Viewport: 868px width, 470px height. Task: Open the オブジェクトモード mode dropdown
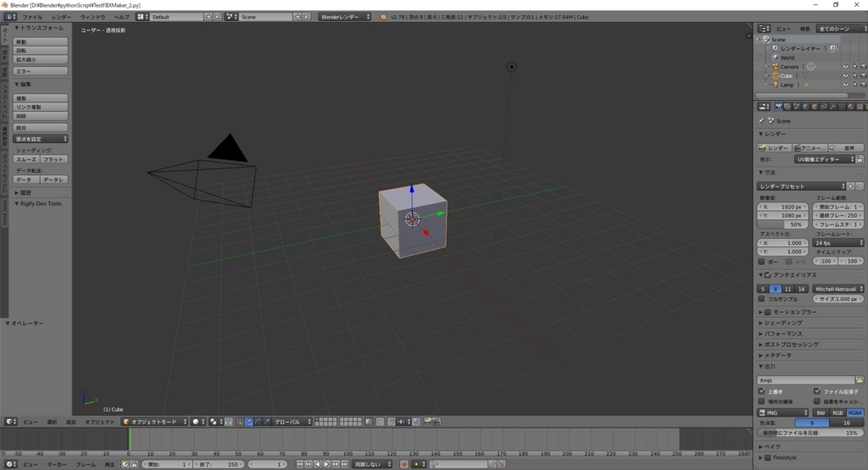tap(154, 422)
